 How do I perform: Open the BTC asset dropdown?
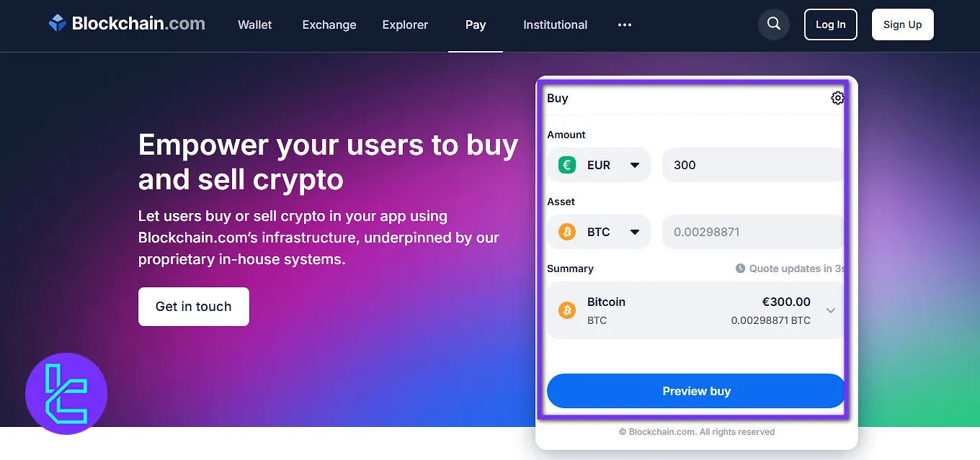(634, 232)
